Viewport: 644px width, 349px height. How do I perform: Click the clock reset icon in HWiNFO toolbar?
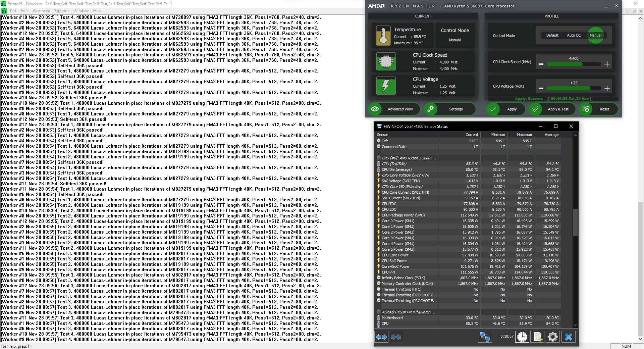pos(522,337)
